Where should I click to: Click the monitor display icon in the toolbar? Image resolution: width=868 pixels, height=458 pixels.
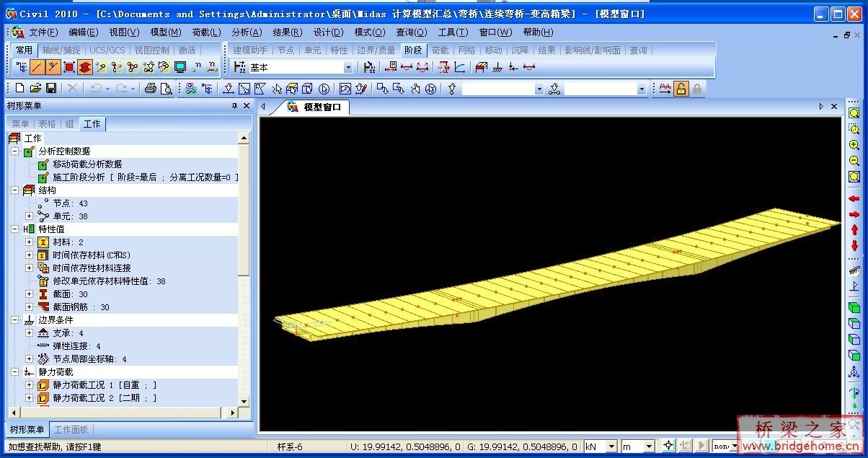coord(180,67)
